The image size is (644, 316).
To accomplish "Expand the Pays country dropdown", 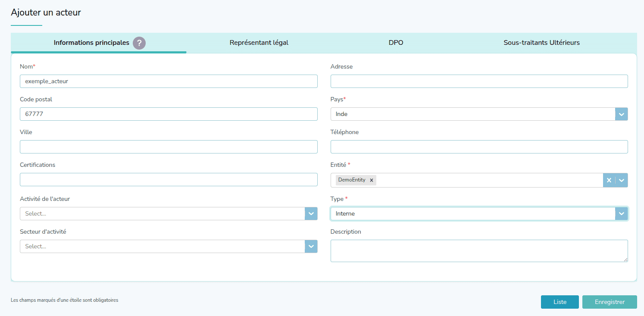I will coord(621,114).
